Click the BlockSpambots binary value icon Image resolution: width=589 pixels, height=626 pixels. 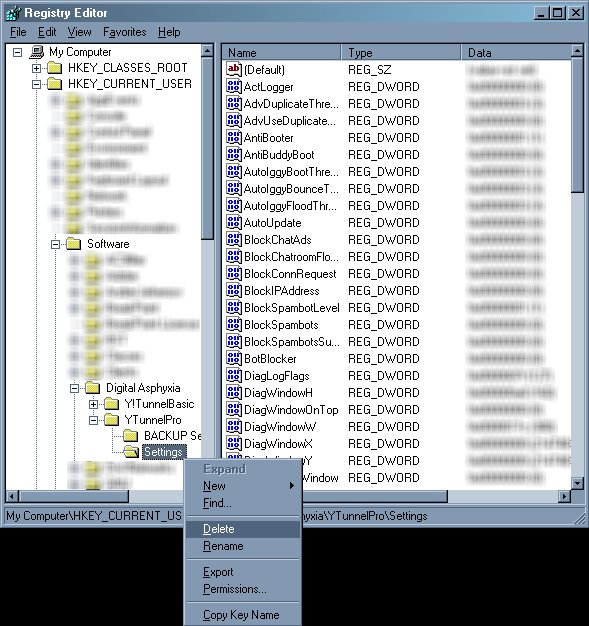tap(234, 324)
